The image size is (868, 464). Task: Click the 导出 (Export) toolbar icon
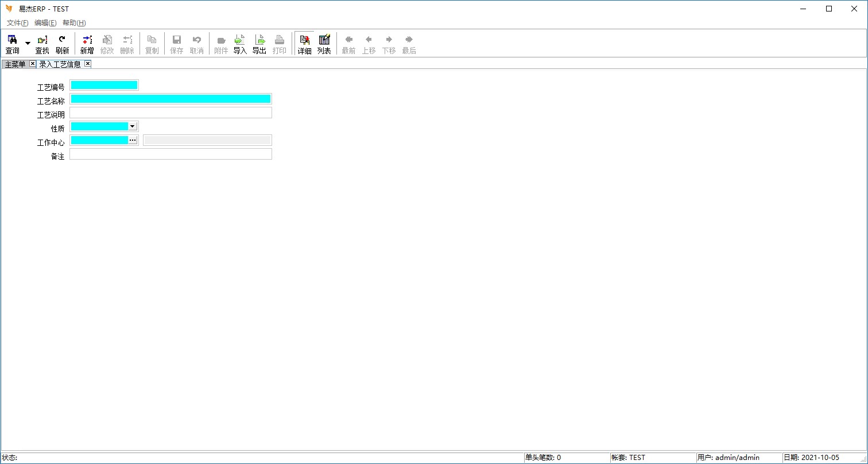coord(259,44)
